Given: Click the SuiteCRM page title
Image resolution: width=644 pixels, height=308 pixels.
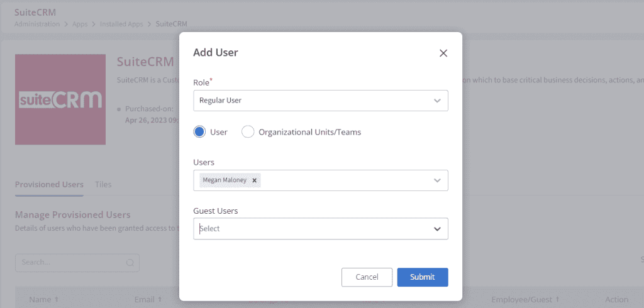Looking at the screenshot, I should pyautogui.click(x=35, y=13).
